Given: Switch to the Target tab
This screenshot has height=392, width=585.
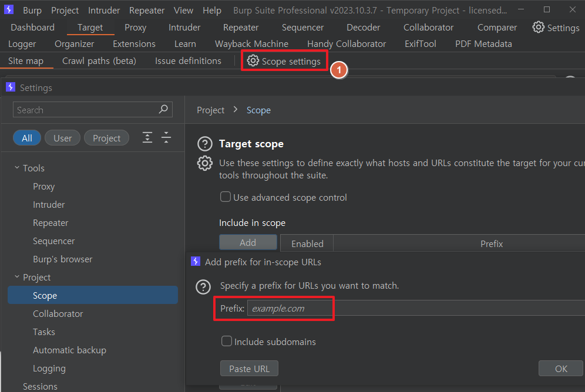Looking at the screenshot, I should pyautogui.click(x=90, y=28).
